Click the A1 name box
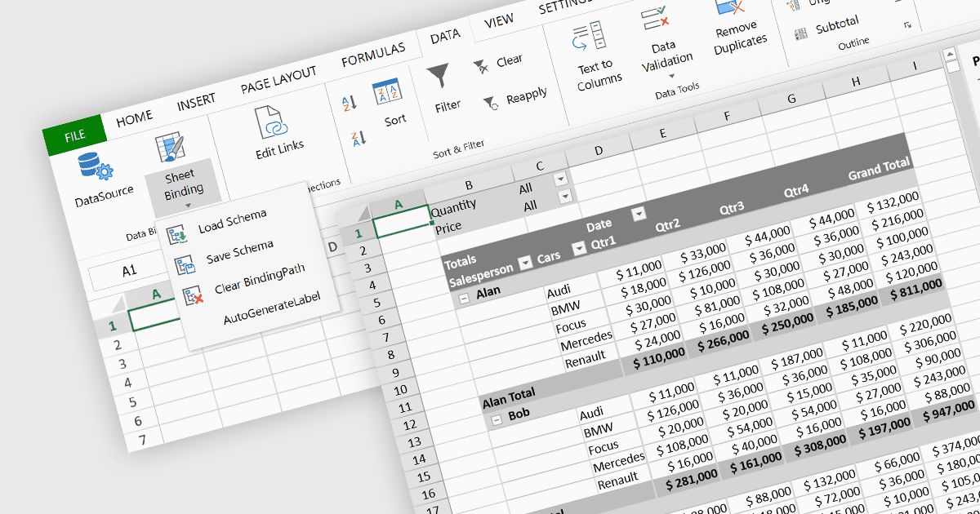This screenshot has width=980, height=514. (x=130, y=271)
